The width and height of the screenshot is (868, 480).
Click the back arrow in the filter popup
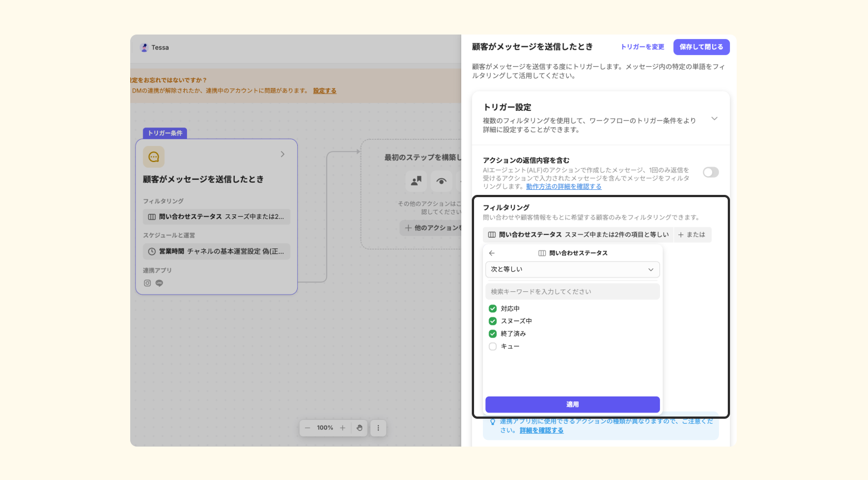(491, 253)
